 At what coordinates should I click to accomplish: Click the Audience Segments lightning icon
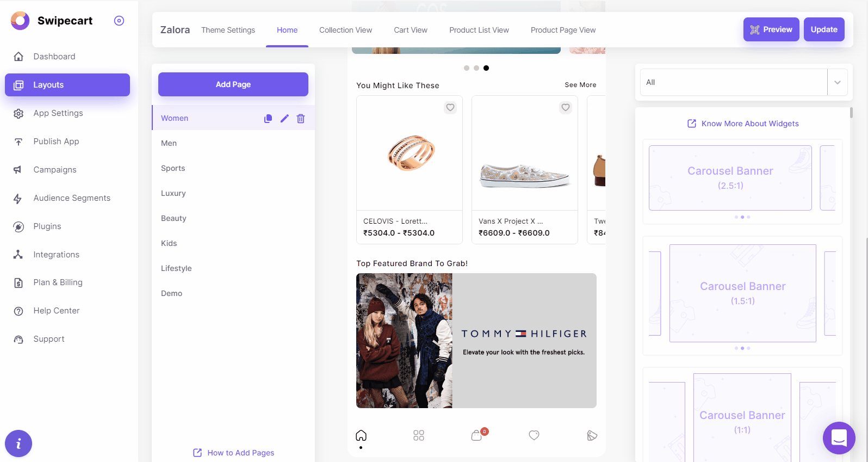[18, 198]
